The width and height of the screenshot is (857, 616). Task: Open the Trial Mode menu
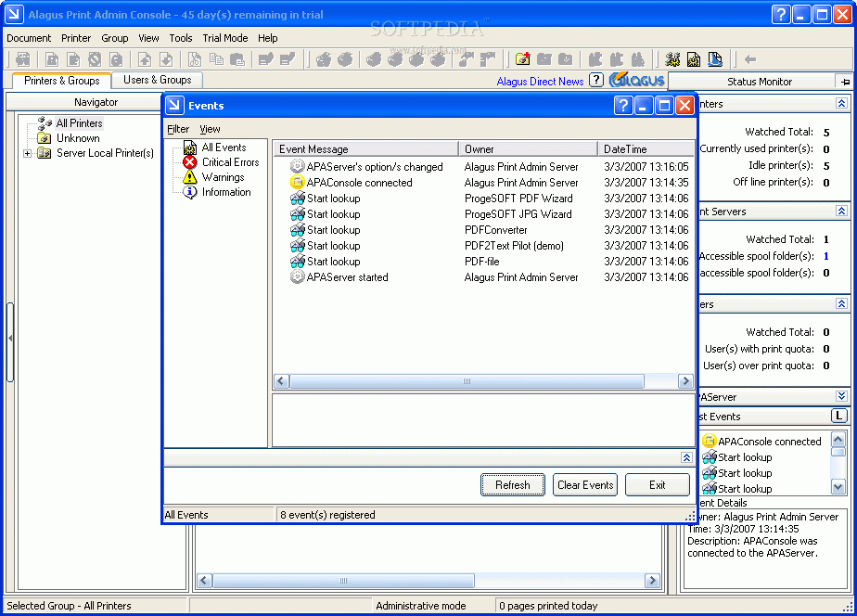pyautogui.click(x=225, y=38)
